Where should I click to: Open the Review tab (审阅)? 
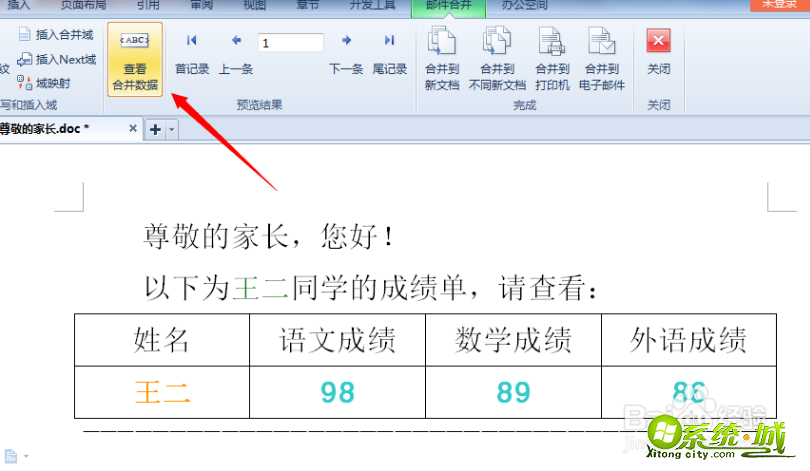(x=201, y=5)
